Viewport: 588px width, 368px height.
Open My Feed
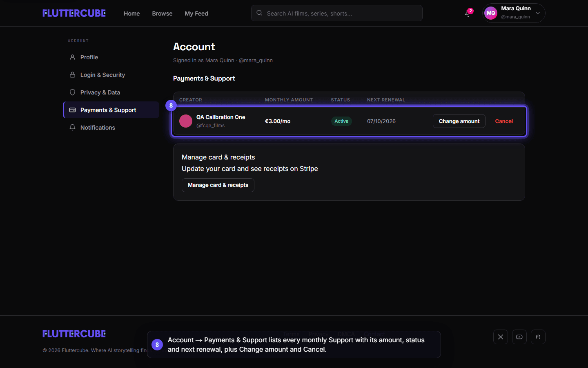pyautogui.click(x=196, y=13)
